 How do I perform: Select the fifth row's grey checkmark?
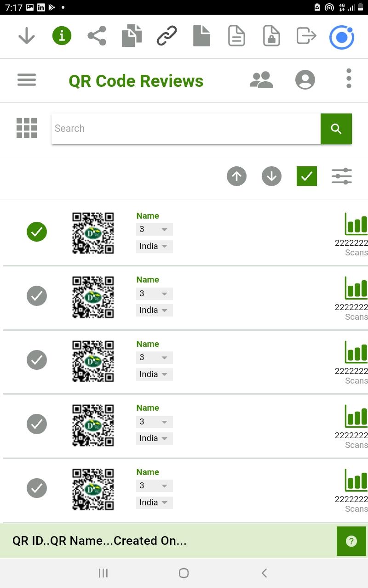point(37,488)
